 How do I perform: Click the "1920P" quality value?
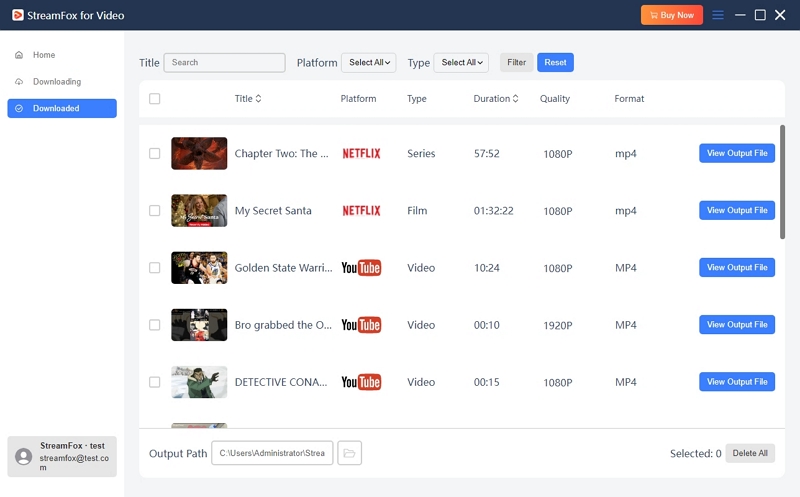[558, 326]
